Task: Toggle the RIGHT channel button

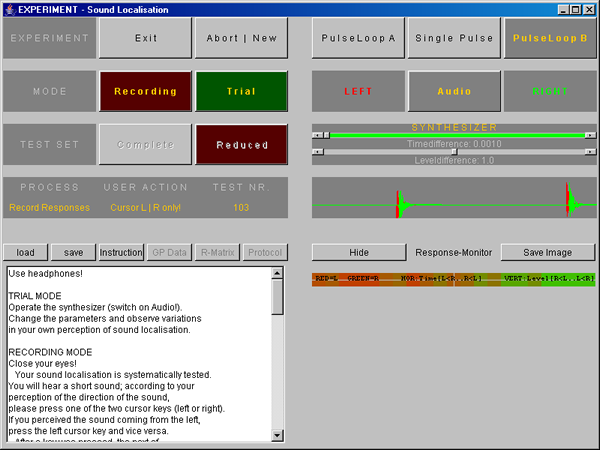Action: coord(547,91)
